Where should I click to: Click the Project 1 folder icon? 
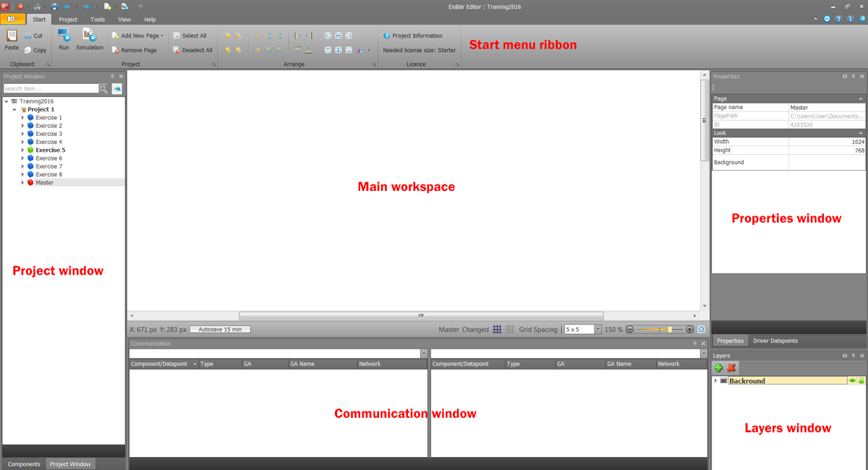(x=23, y=109)
